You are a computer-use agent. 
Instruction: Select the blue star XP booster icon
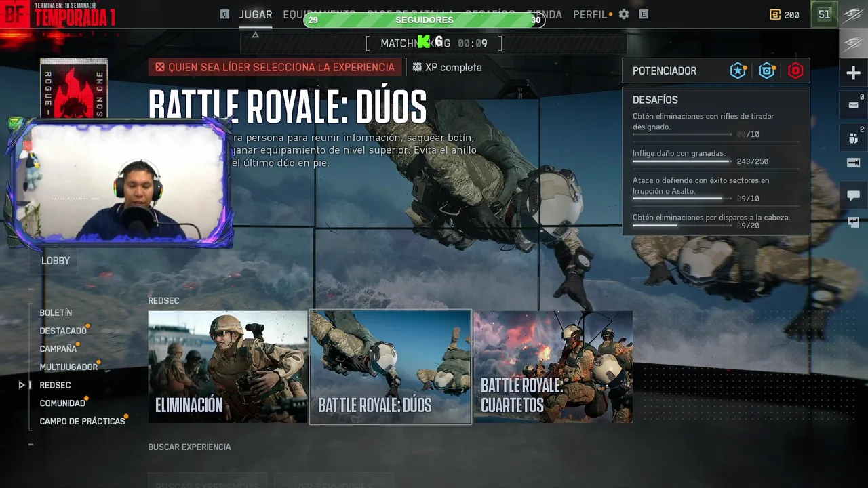[738, 70]
